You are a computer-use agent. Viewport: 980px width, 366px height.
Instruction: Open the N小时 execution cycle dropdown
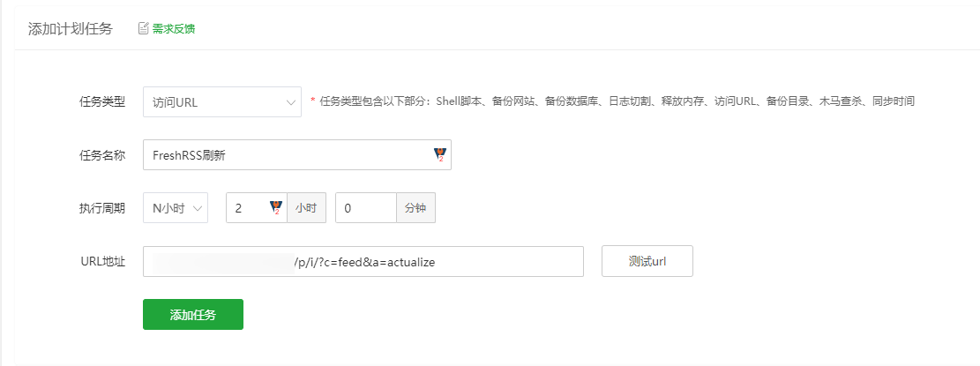click(x=176, y=208)
